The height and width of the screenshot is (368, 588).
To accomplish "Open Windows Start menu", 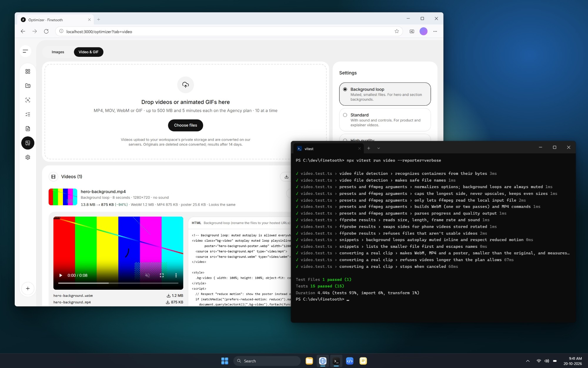I will click(x=225, y=361).
